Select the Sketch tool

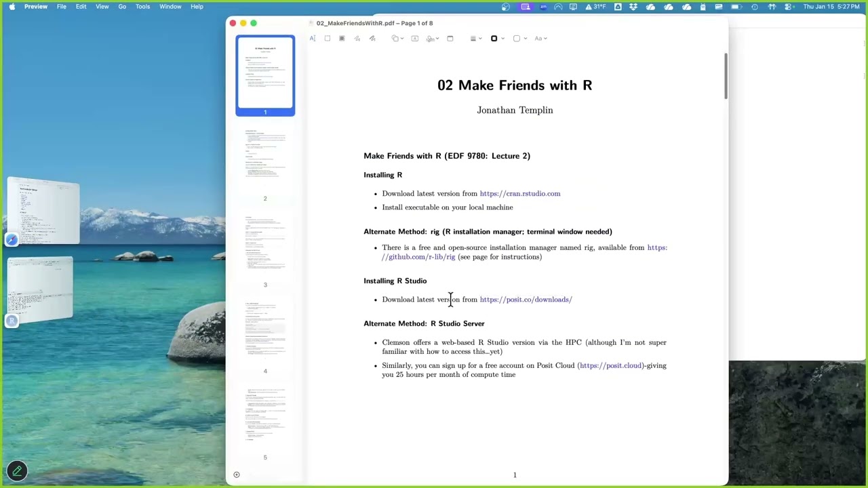tap(357, 39)
